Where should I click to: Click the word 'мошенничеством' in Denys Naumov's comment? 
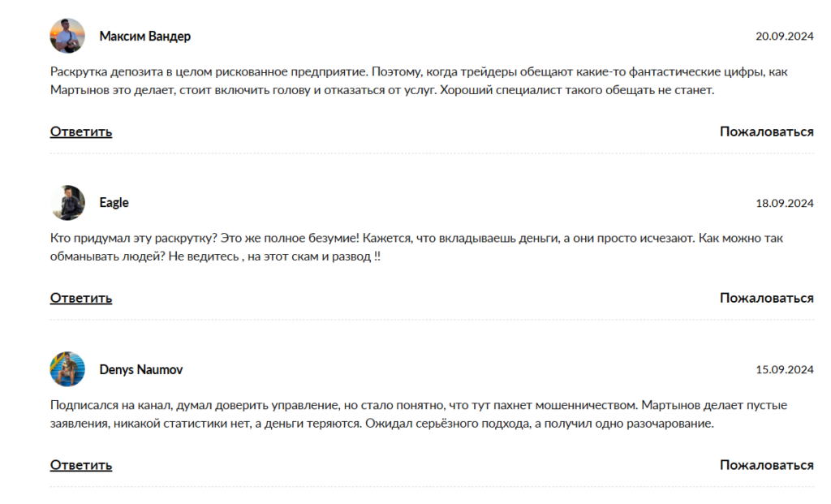[588, 405]
